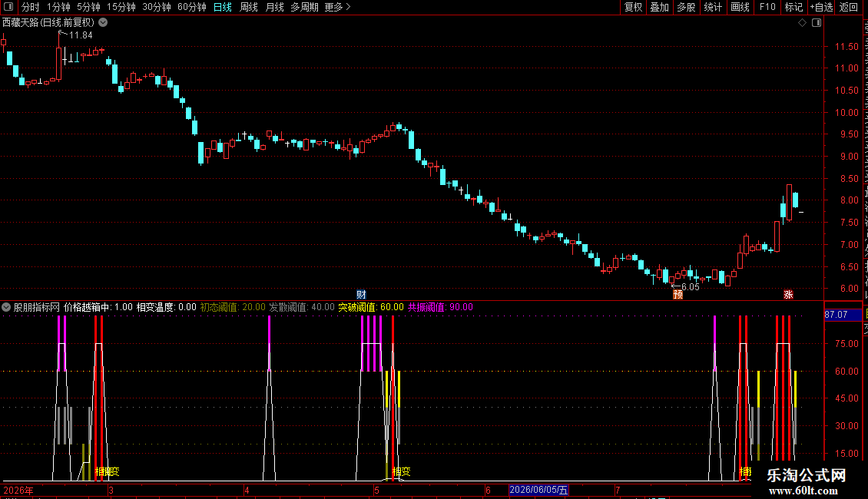Click the 2026年 year label on timeline

click(18, 490)
